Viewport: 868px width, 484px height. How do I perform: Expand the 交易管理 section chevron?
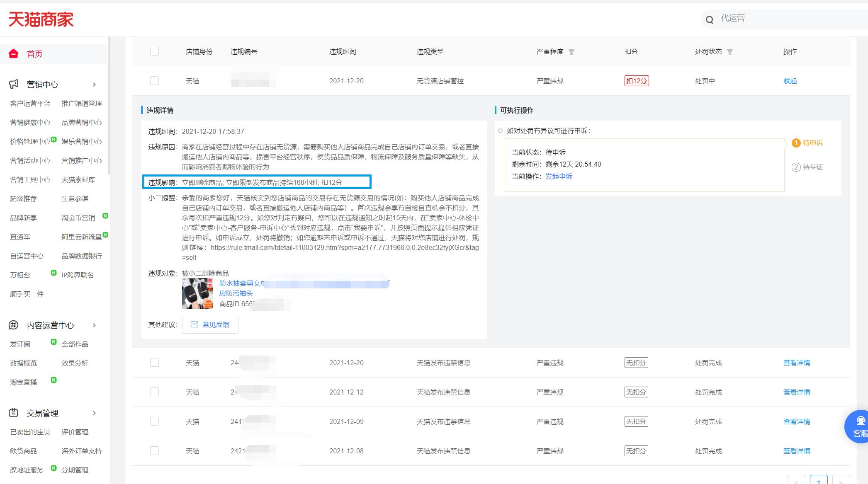[x=95, y=413]
